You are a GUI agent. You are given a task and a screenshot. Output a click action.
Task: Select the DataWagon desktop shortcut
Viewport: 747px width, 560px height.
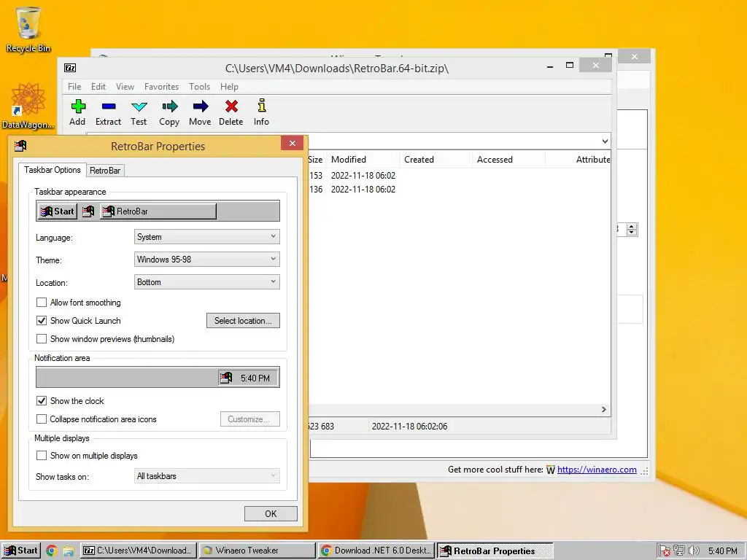tap(28, 106)
